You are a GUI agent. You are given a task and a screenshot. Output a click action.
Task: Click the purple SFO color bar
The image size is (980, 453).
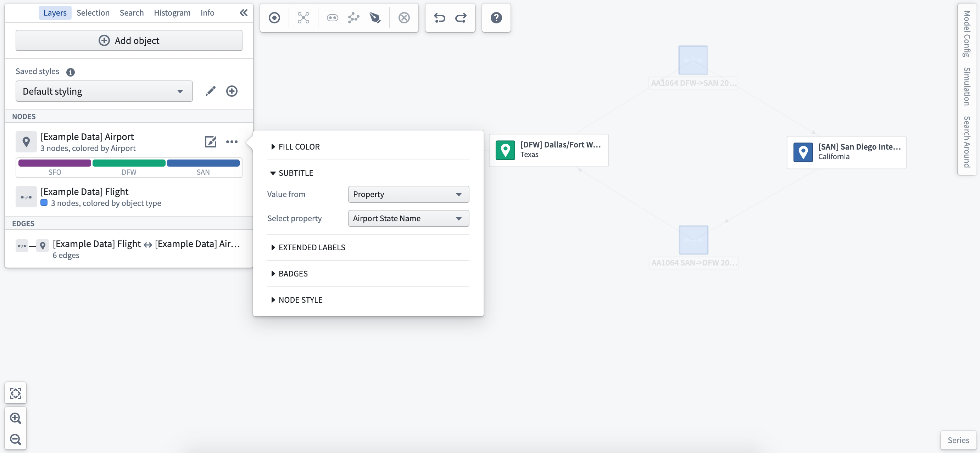pyautogui.click(x=55, y=163)
